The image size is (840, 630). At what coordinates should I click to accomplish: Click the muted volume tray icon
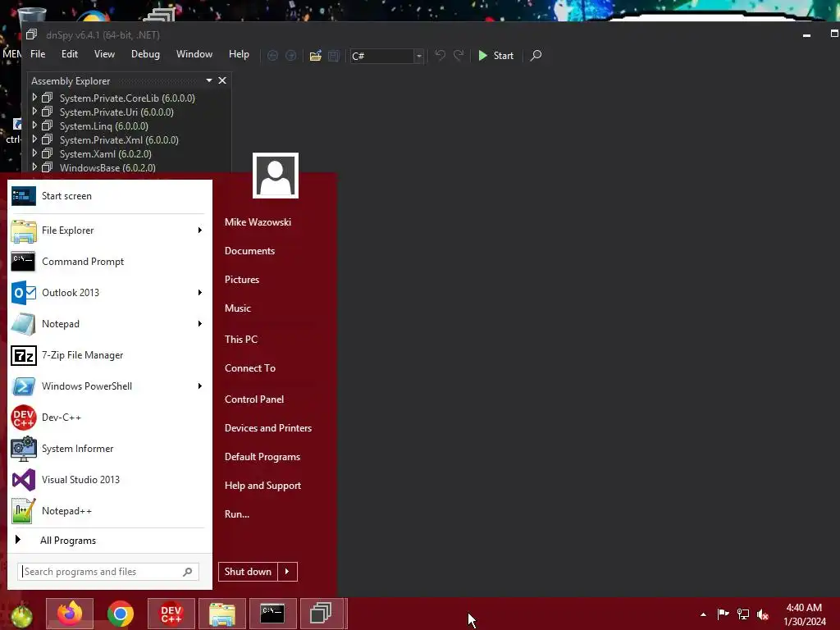(763, 614)
